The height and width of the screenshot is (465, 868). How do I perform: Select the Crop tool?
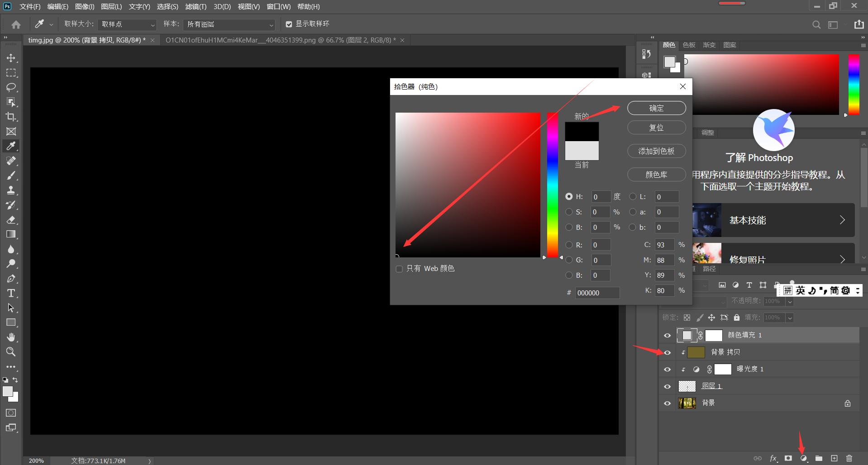pyautogui.click(x=11, y=117)
